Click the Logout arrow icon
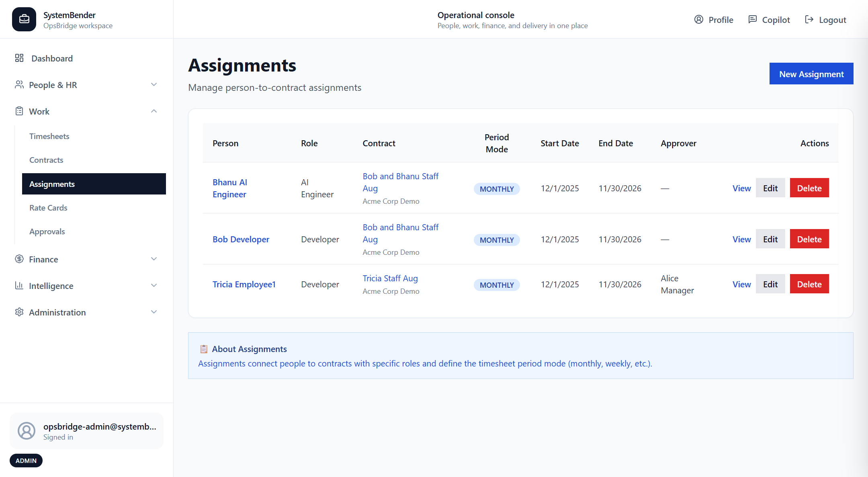The height and width of the screenshot is (477, 868). coord(809,20)
